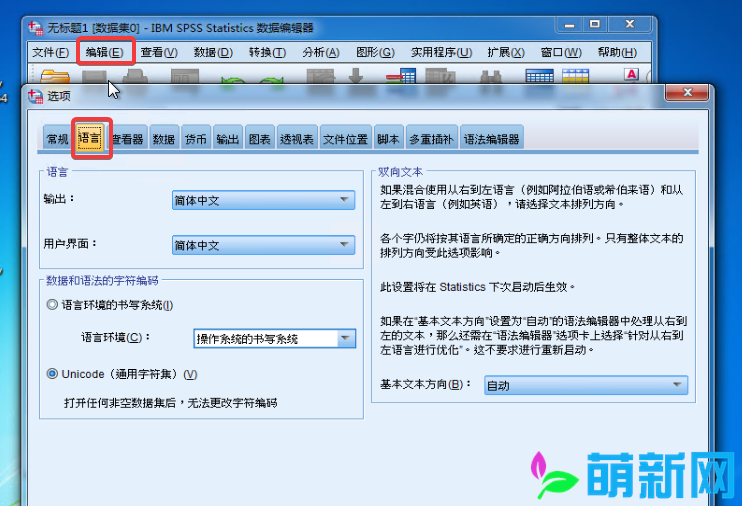Open the 数据(D) menu in menu bar
Screen dimensions: 742x506
point(213,52)
